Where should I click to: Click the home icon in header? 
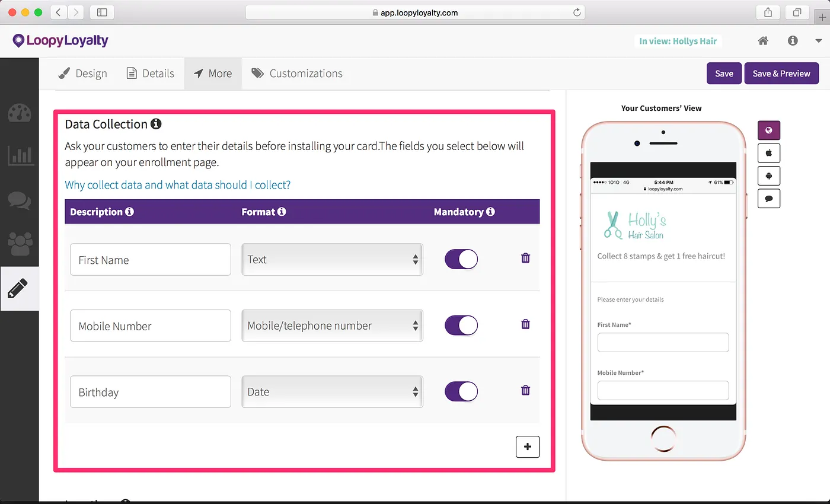763,41
